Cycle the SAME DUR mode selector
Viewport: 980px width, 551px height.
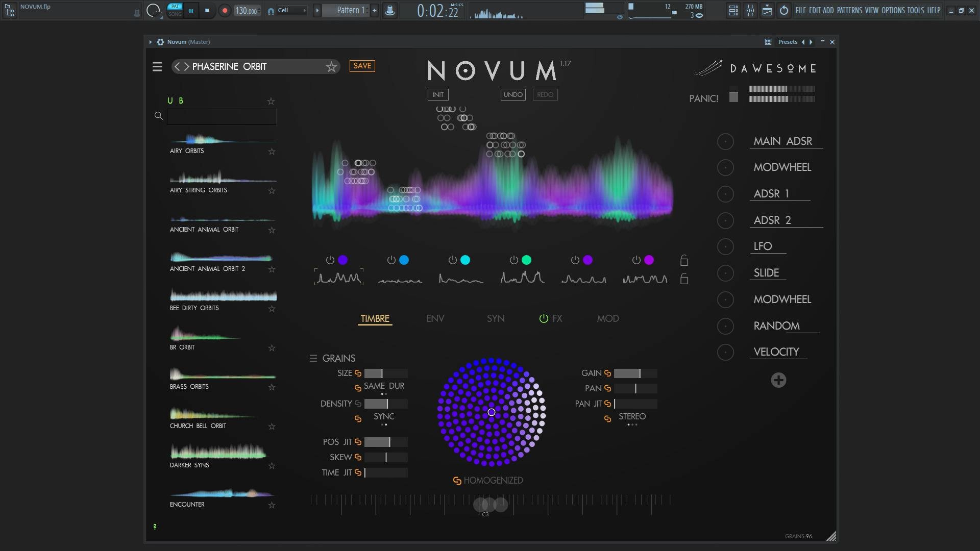click(384, 386)
